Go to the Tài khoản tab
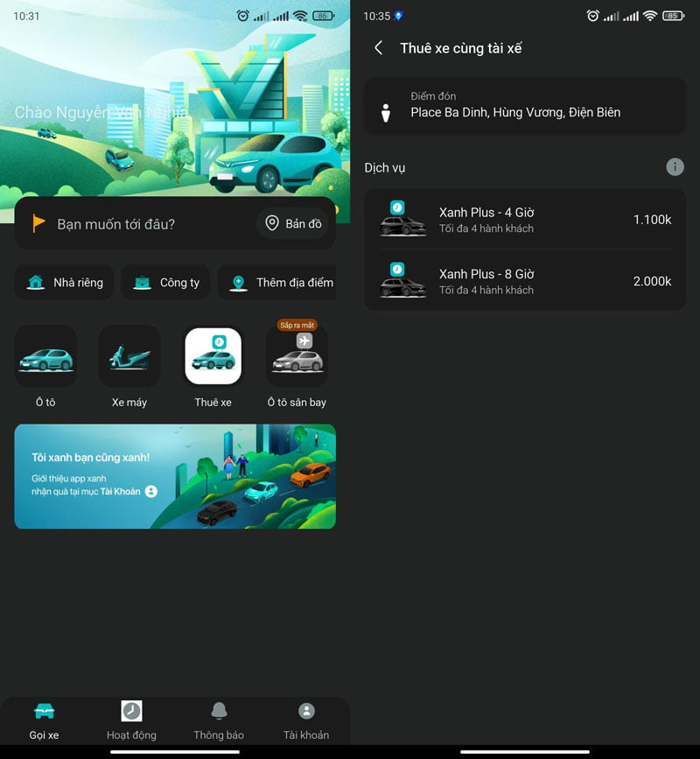700x759 pixels. pos(305,720)
